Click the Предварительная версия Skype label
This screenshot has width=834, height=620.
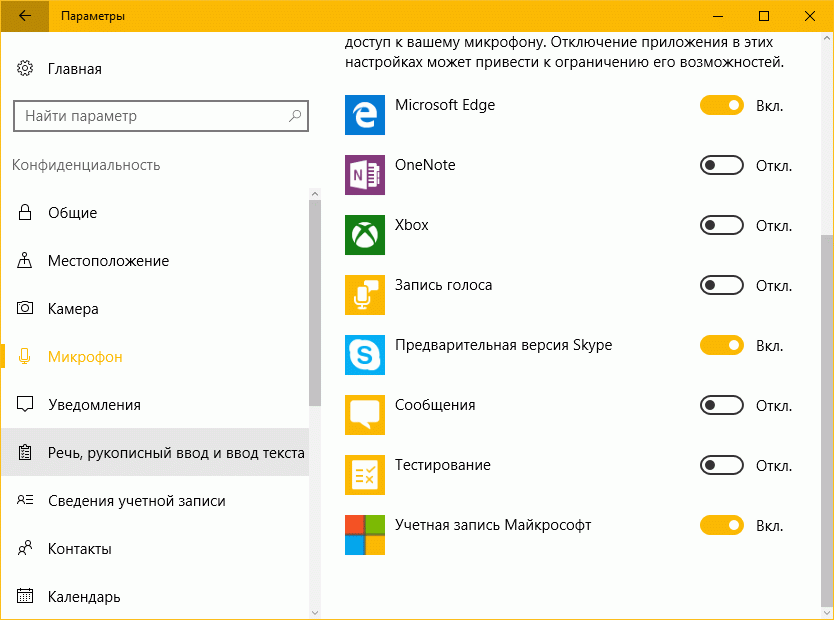pos(503,345)
